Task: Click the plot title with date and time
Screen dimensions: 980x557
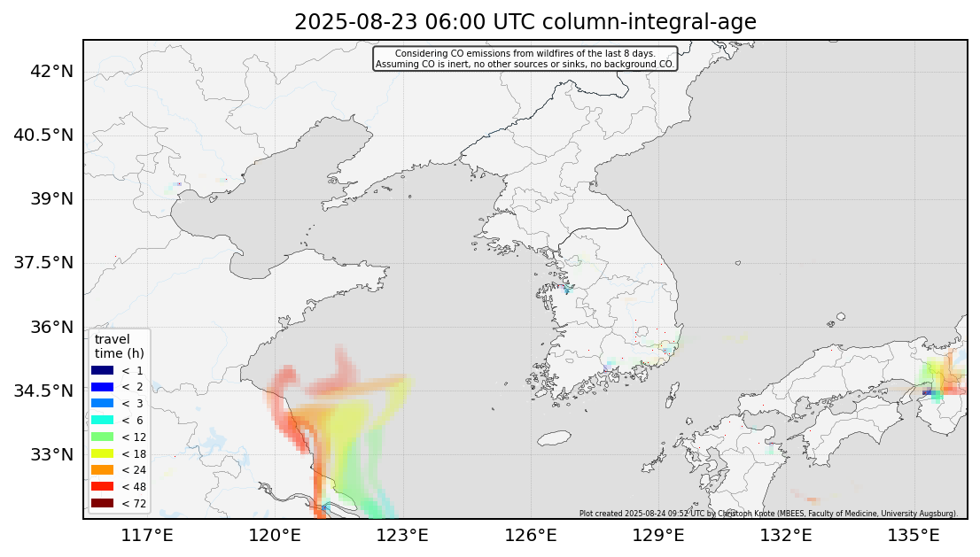Action: click(525, 22)
